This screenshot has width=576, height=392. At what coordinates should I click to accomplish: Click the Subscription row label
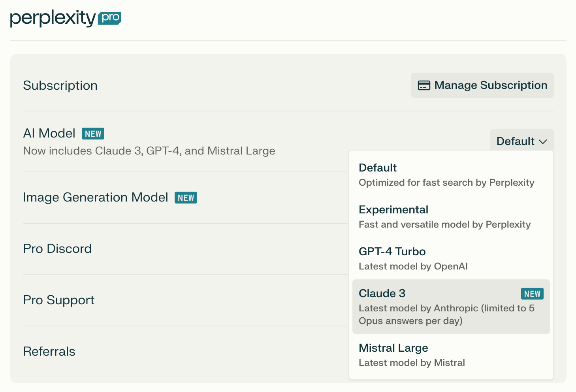point(60,85)
